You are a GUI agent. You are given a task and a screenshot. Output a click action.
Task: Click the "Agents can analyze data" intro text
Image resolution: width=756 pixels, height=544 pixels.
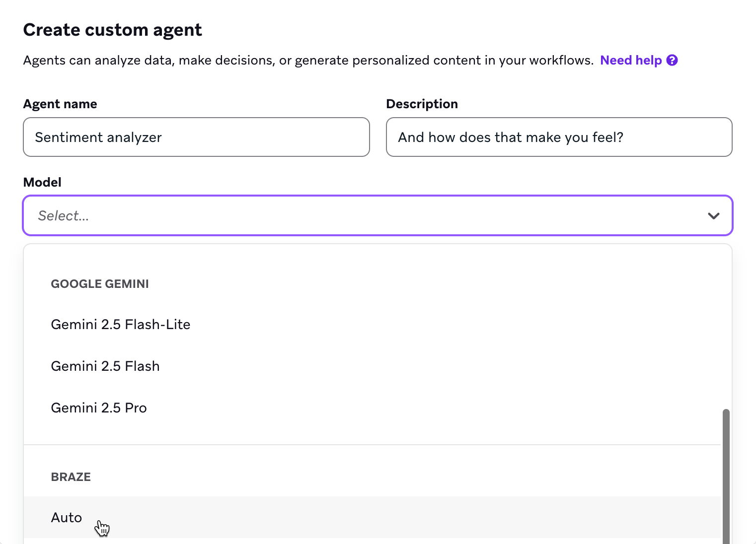[308, 61]
